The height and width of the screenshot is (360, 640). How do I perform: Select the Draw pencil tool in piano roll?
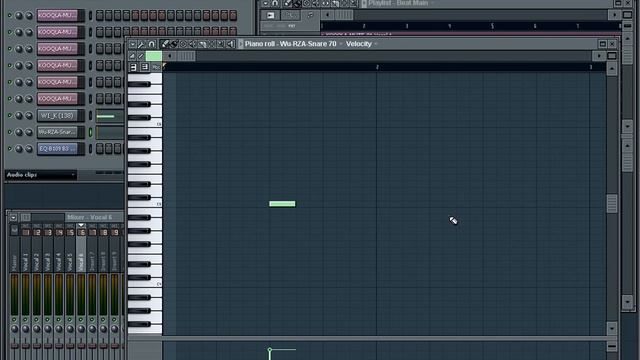coord(165,44)
